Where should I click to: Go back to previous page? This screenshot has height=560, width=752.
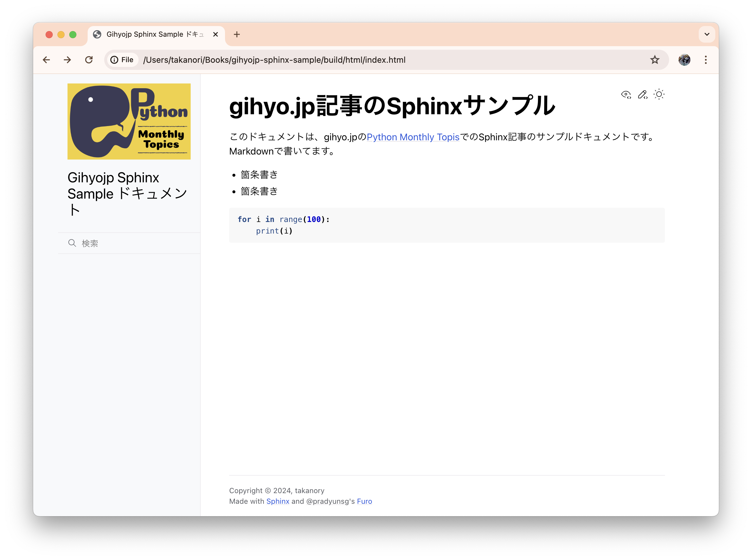(x=46, y=60)
